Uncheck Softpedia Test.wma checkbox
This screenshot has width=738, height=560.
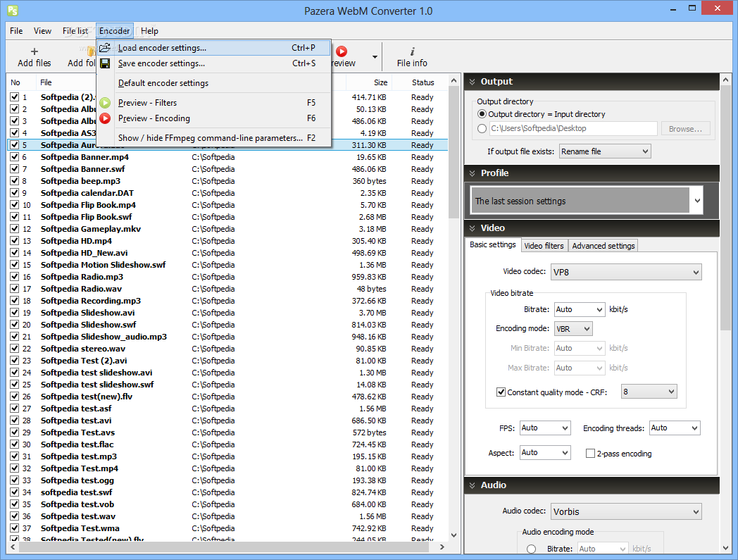pyautogui.click(x=15, y=528)
